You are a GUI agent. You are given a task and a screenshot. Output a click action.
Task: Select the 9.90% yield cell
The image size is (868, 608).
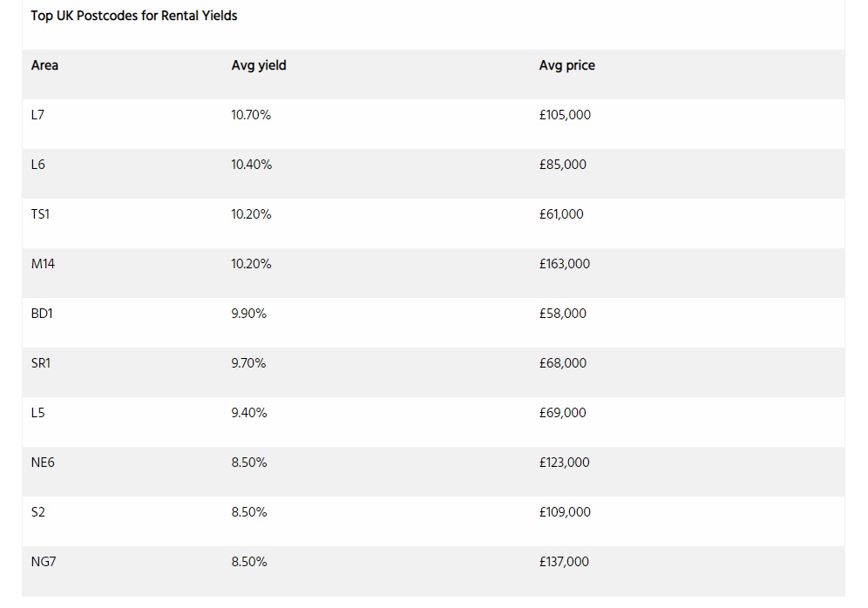[248, 314]
